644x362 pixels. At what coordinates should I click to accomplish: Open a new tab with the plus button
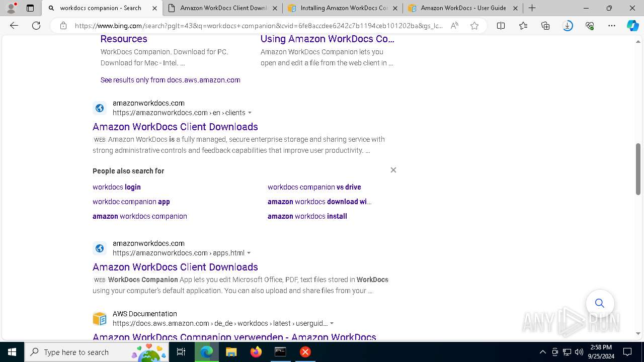[x=532, y=8]
